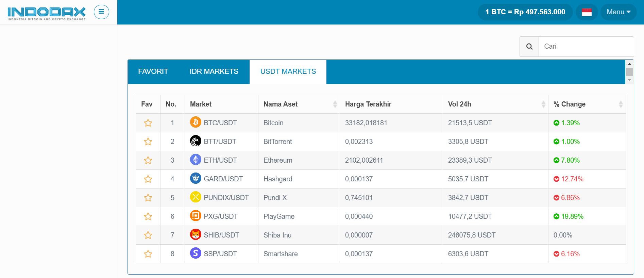Toggle the sidebar hamburger menu icon
Viewport: 644px width, 278px height.
click(101, 12)
